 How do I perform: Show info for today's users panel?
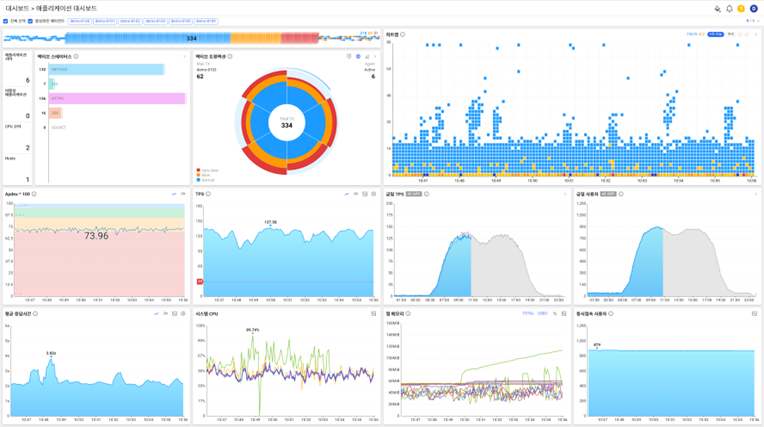[621, 194]
